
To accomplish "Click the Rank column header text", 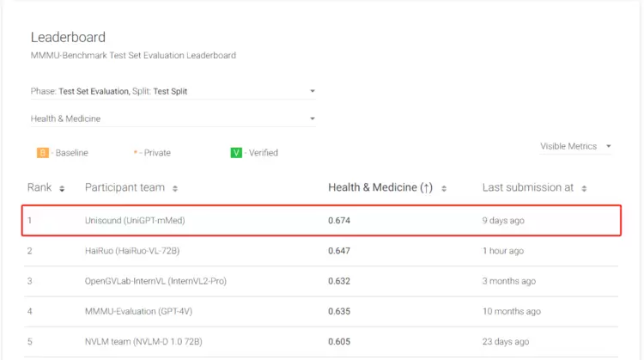I will (39, 187).
